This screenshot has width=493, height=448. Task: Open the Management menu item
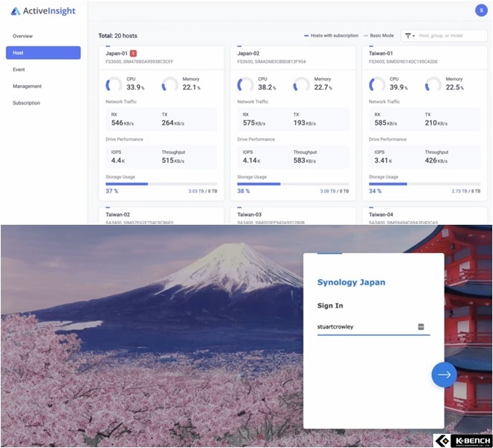(27, 86)
